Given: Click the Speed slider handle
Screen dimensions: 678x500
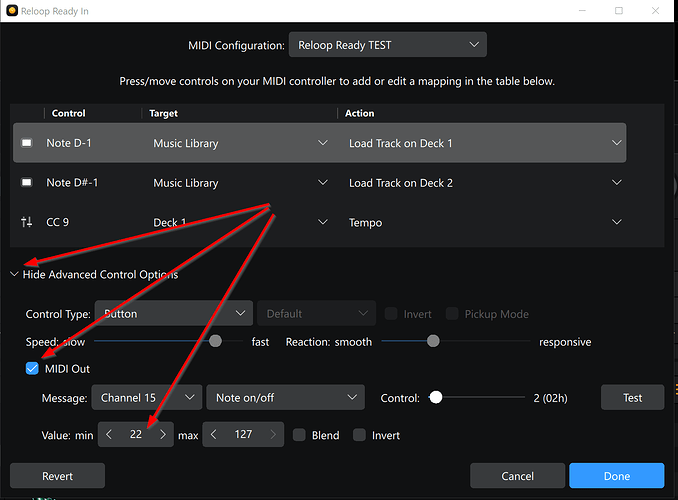Looking at the screenshot, I should point(215,342).
